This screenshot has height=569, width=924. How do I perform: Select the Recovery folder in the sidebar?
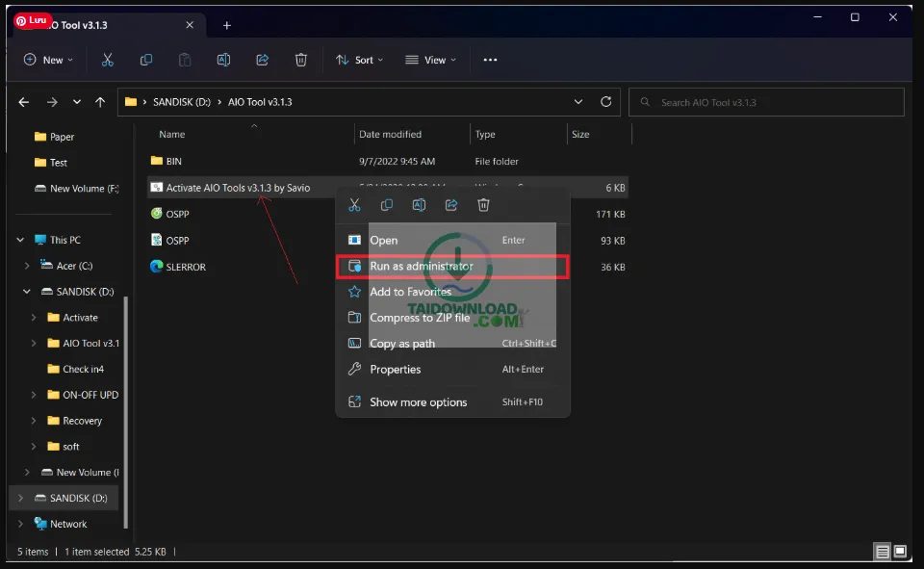coord(82,421)
